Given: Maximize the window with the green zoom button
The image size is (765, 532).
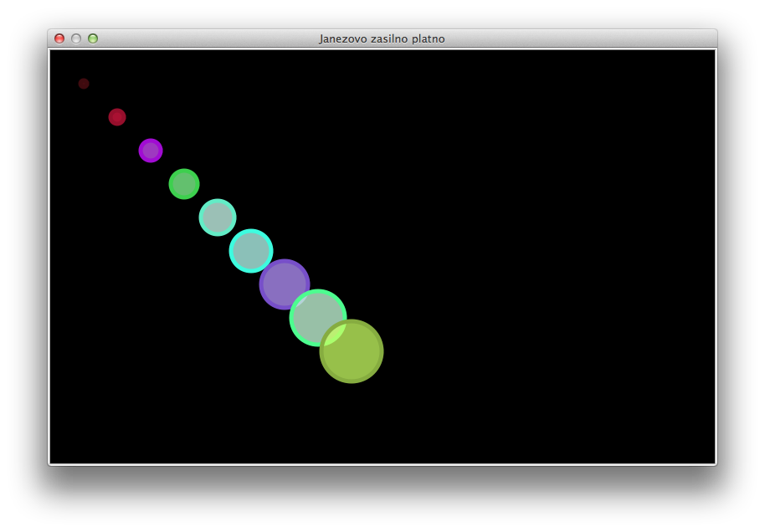Looking at the screenshot, I should (93, 38).
